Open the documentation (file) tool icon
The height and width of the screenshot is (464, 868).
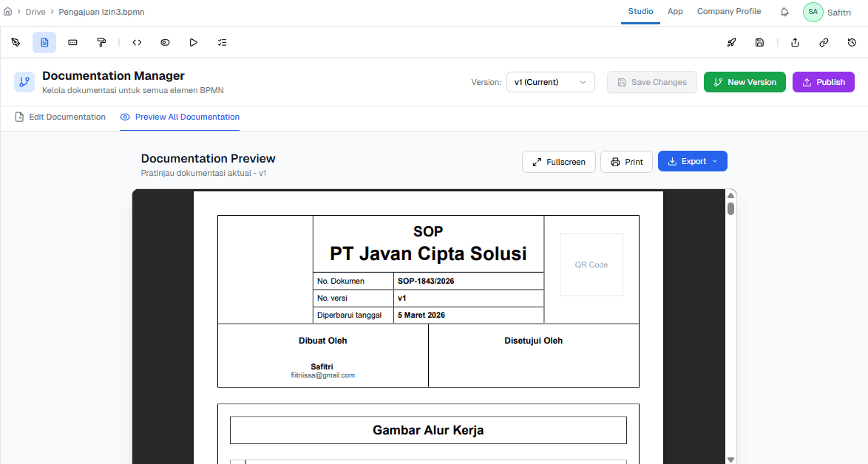click(x=44, y=42)
